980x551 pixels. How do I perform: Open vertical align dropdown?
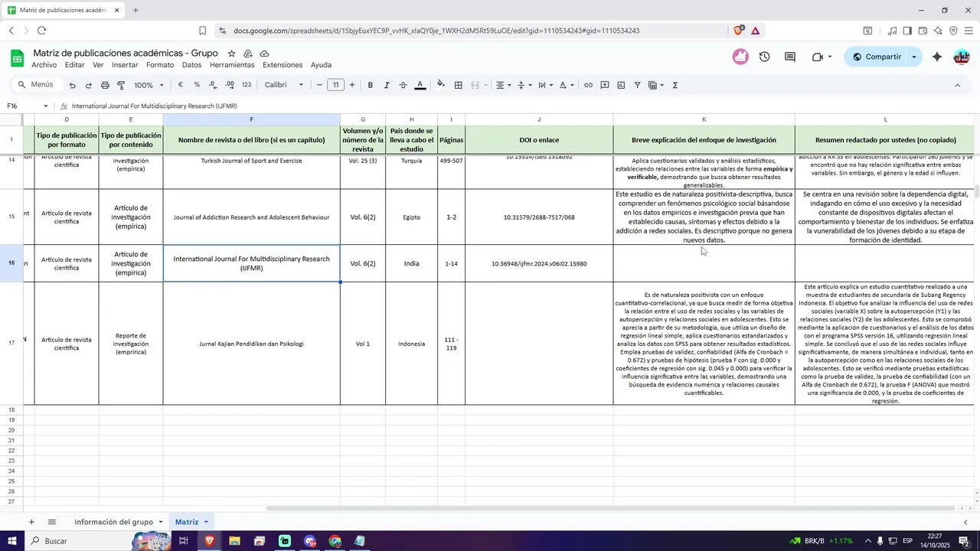524,85
